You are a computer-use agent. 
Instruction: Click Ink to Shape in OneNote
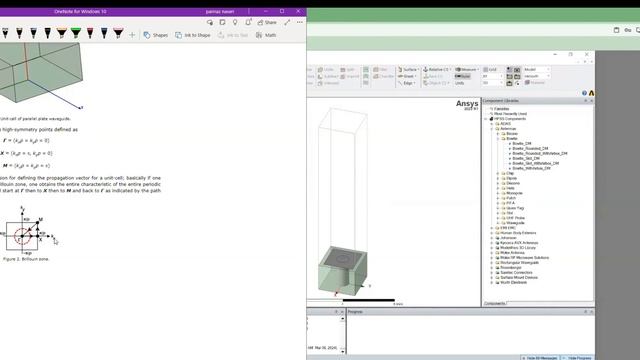pos(193,35)
